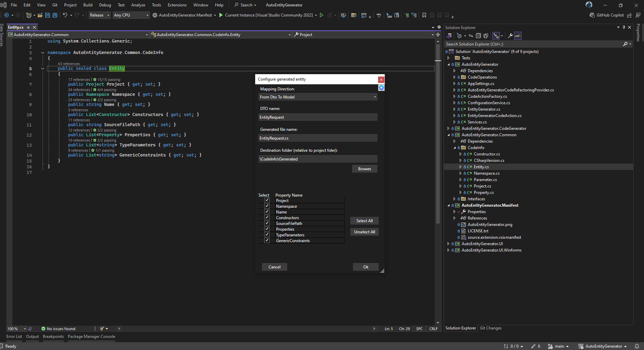The width and height of the screenshot is (644, 350).
Task: Click the DTO name input field
Action: tap(318, 117)
